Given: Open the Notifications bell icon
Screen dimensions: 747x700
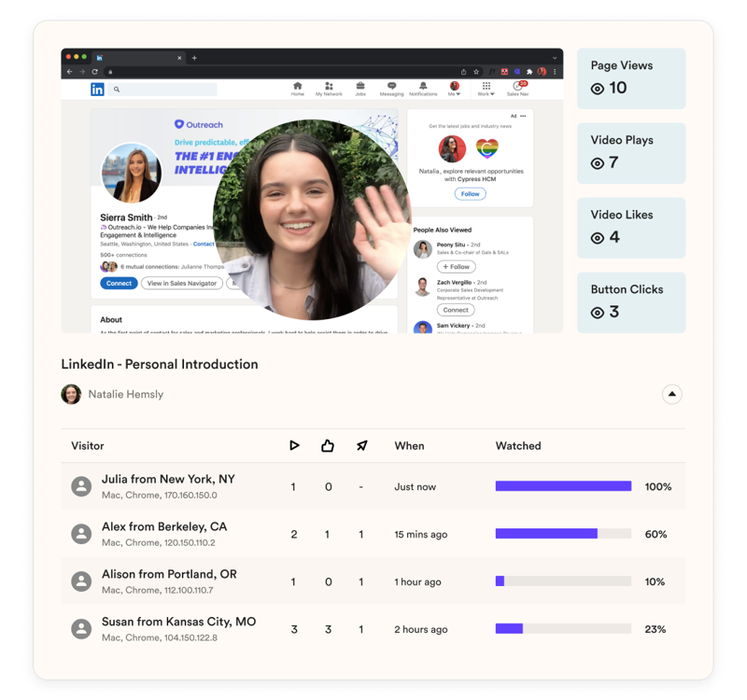Looking at the screenshot, I should (x=423, y=89).
